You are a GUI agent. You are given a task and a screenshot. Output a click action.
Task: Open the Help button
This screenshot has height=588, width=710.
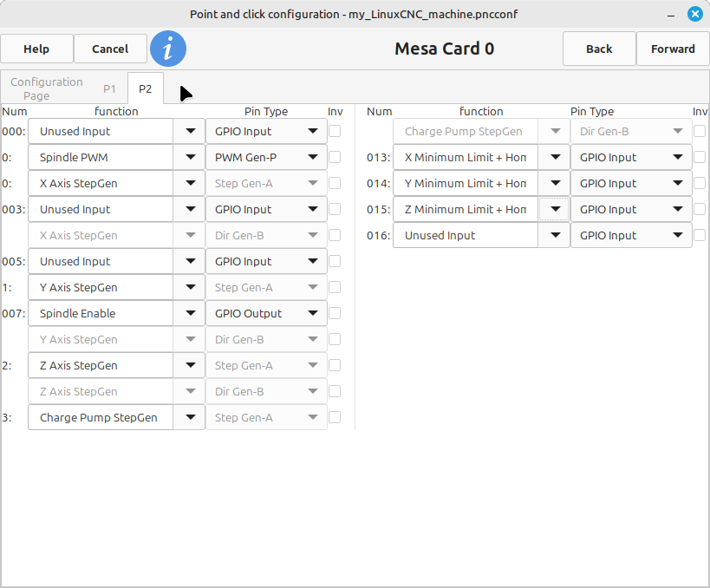pyautogui.click(x=36, y=49)
